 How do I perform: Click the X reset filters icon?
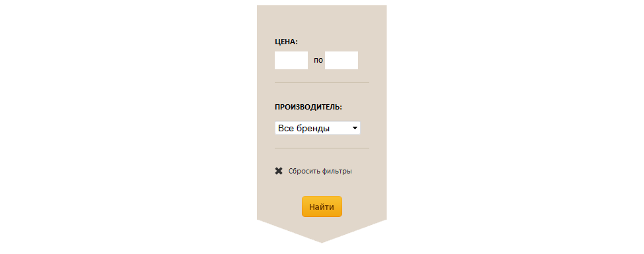pyautogui.click(x=279, y=171)
